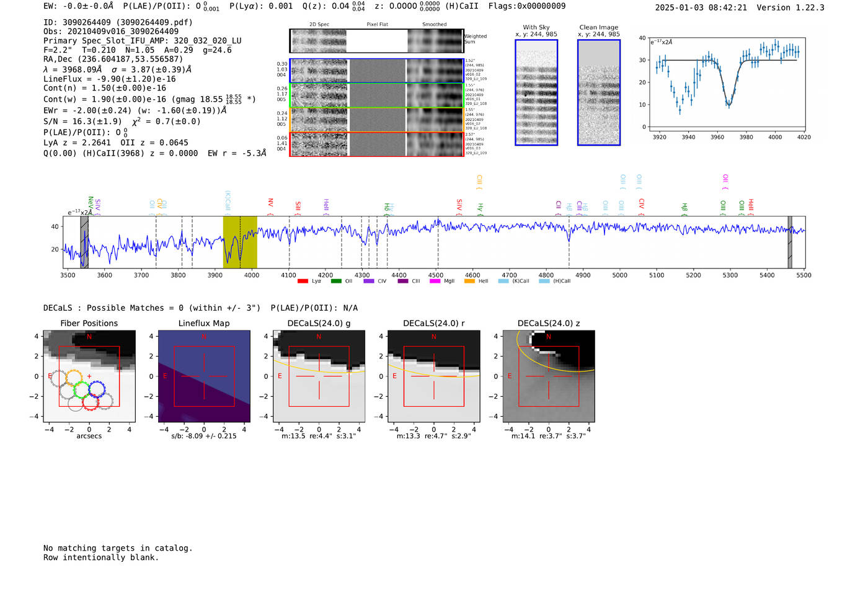Click the (K)CaII legend swatch
Screen dimensions: 868x591
click(503, 281)
